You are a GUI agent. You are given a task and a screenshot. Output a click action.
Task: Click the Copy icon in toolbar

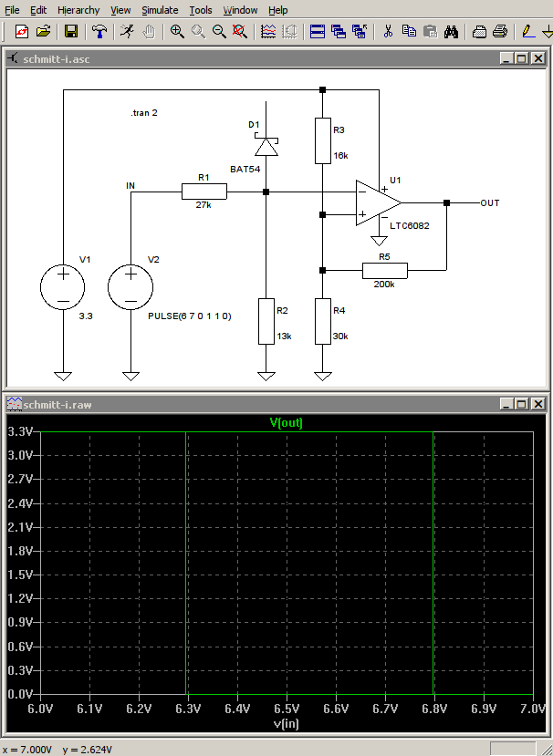tap(409, 32)
